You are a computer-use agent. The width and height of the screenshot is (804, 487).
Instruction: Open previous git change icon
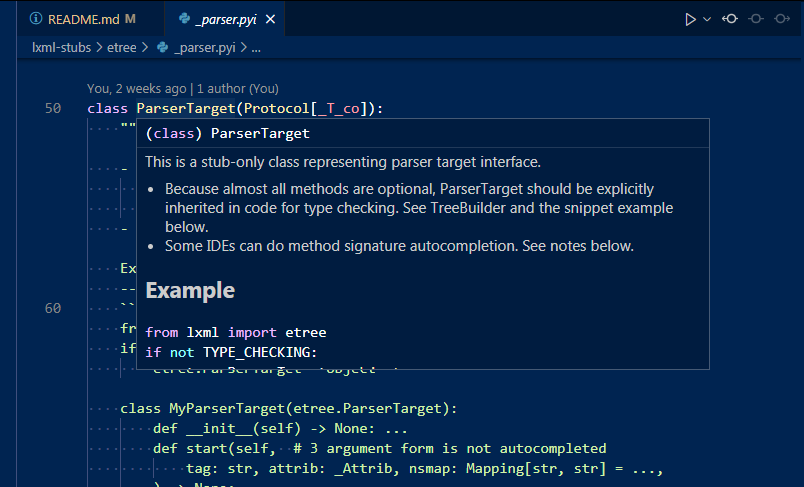(x=730, y=19)
